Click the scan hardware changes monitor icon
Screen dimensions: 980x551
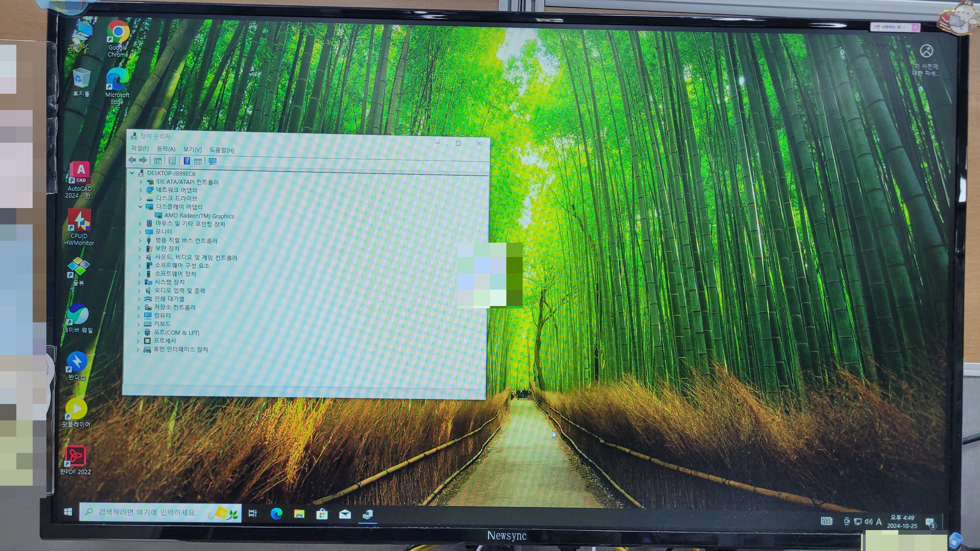(x=213, y=162)
